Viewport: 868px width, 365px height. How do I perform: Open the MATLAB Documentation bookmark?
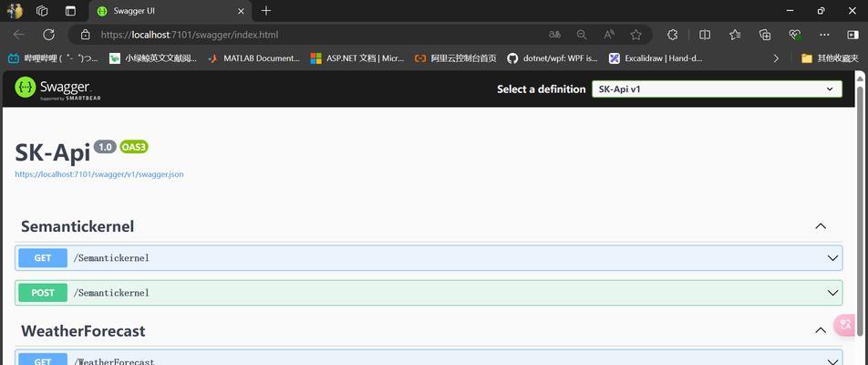click(x=254, y=58)
